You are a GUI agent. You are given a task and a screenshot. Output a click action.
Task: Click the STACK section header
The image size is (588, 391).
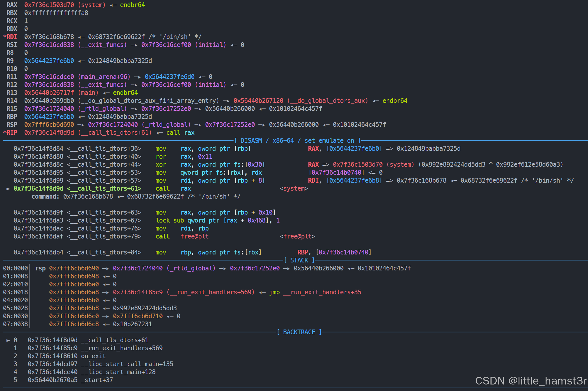[299, 260]
